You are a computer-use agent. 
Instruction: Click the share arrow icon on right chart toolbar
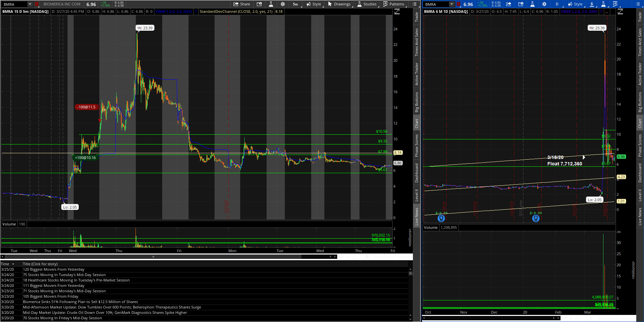click(x=509, y=4)
